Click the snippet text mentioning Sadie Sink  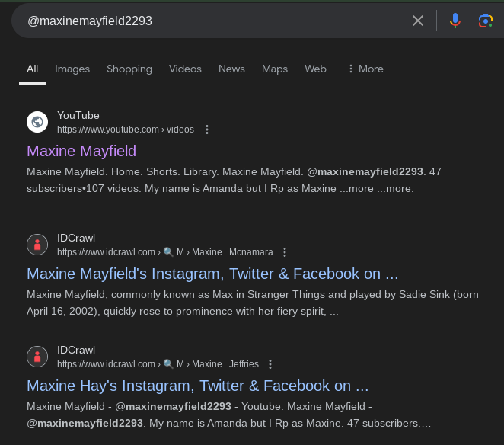click(252, 303)
